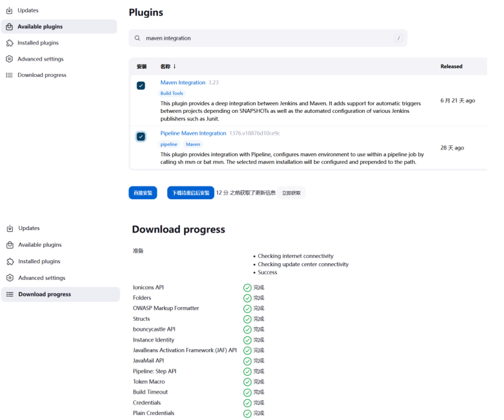
Task: Click the Token Macro row label
Action: (149, 382)
